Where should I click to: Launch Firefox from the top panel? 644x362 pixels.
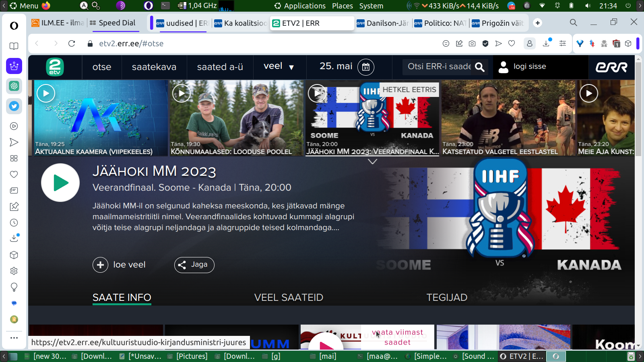(46, 6)
